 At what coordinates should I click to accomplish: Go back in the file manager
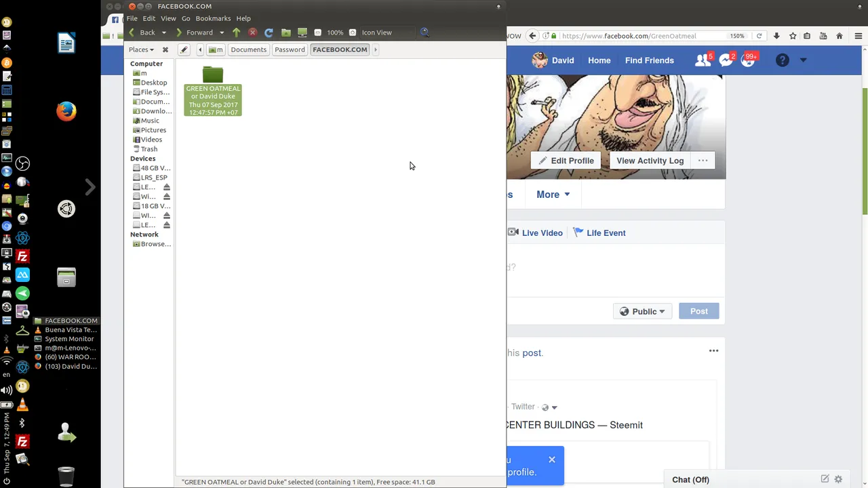143,33
